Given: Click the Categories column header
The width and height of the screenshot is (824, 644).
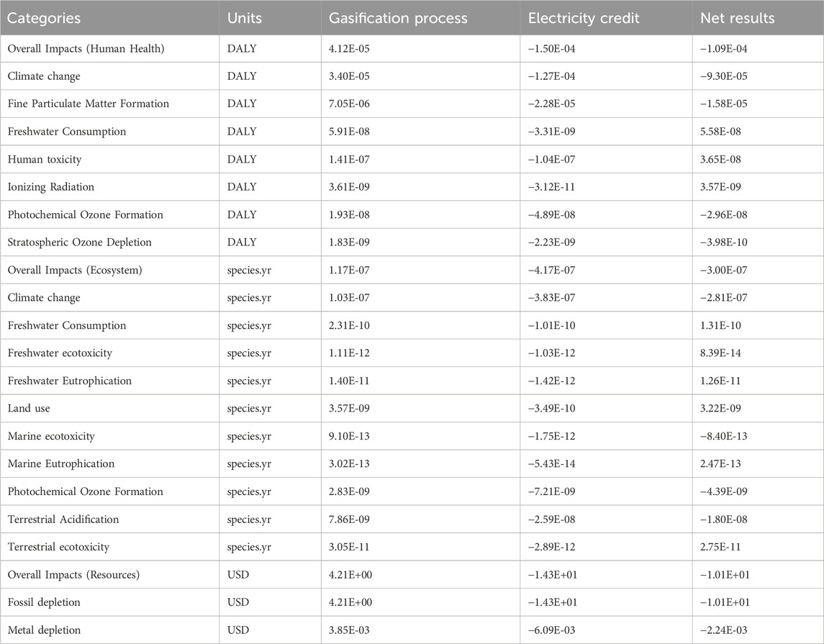Looking at the screenshot, I should point(45,17).
